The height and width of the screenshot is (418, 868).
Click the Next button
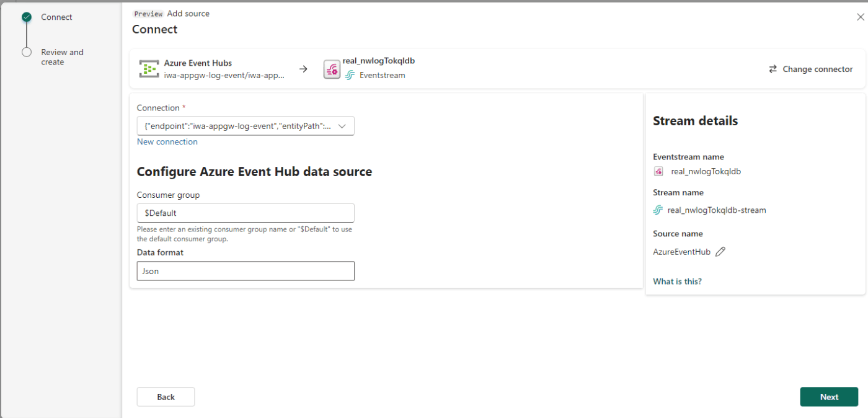click(x=829, y=397)
